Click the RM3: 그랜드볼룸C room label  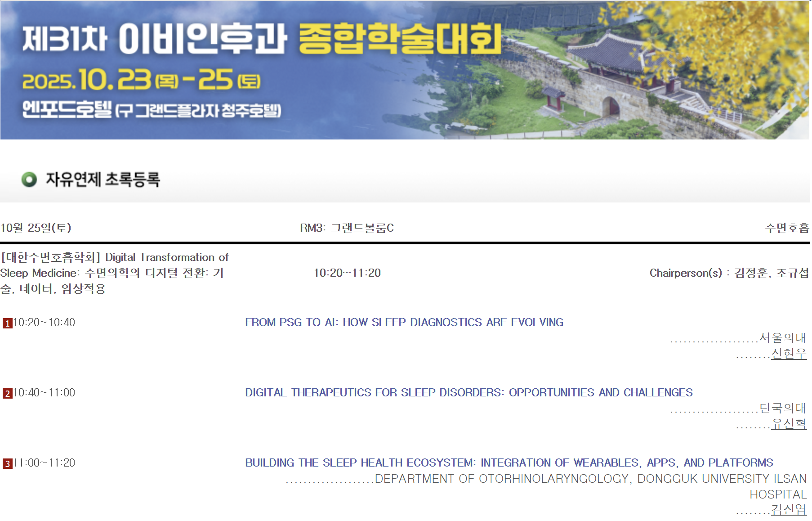pyautogui.click(x=347, y=228)
